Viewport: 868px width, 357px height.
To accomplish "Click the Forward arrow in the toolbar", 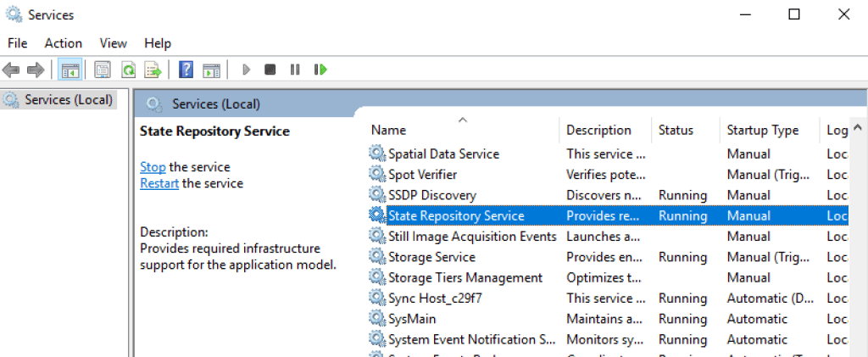I will [35, 70].
